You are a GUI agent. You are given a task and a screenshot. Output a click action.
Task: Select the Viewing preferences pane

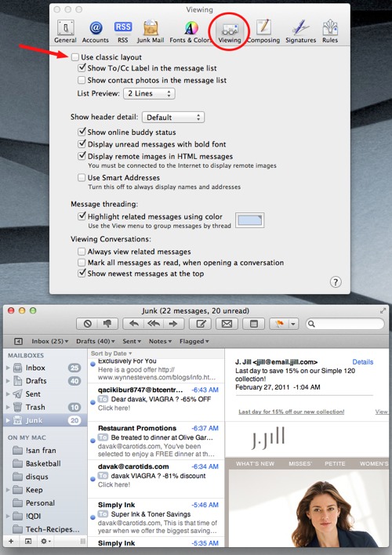230,31
